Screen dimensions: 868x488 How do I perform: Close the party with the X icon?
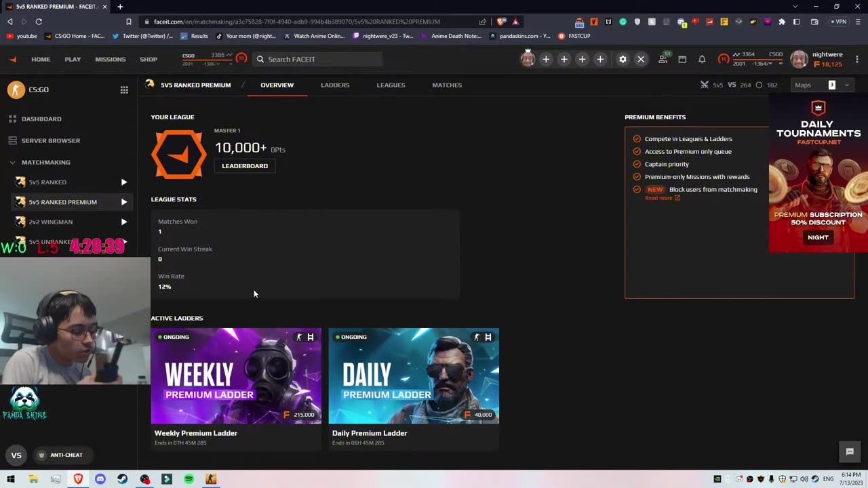pos(641,59)
